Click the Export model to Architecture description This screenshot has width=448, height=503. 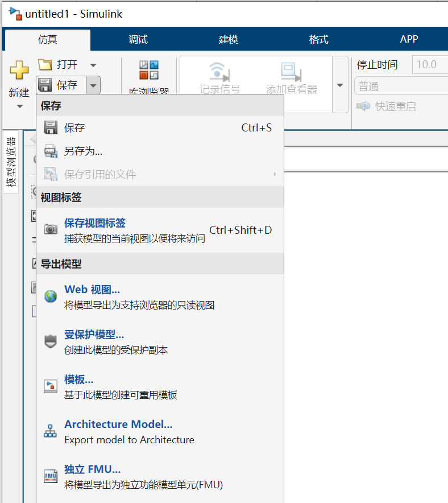click(x=129, y=439)
